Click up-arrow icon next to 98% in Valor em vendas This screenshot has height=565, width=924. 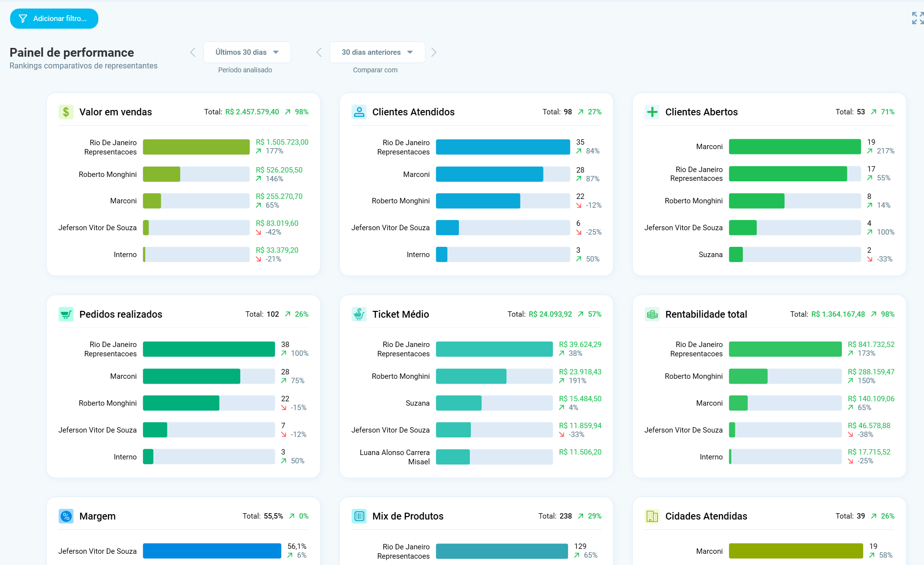coord(288,112)
